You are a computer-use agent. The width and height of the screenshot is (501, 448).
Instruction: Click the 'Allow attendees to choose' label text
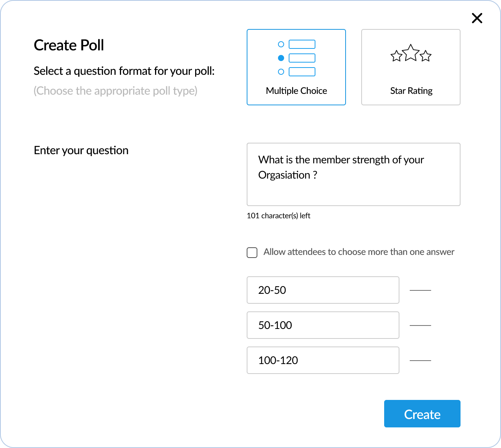(359, 252)
